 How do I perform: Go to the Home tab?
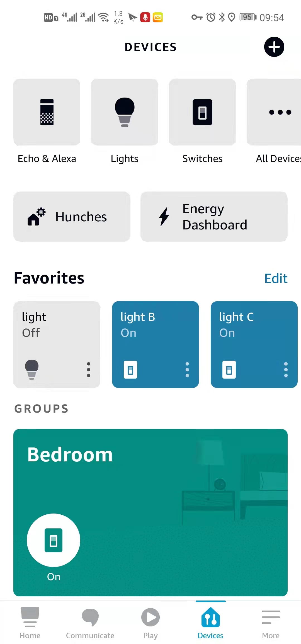point(30,623)
